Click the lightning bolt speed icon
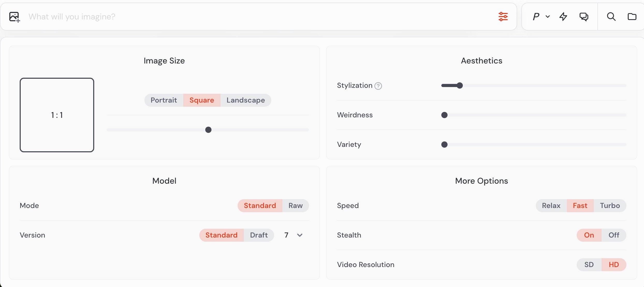 tap(563, 17)
